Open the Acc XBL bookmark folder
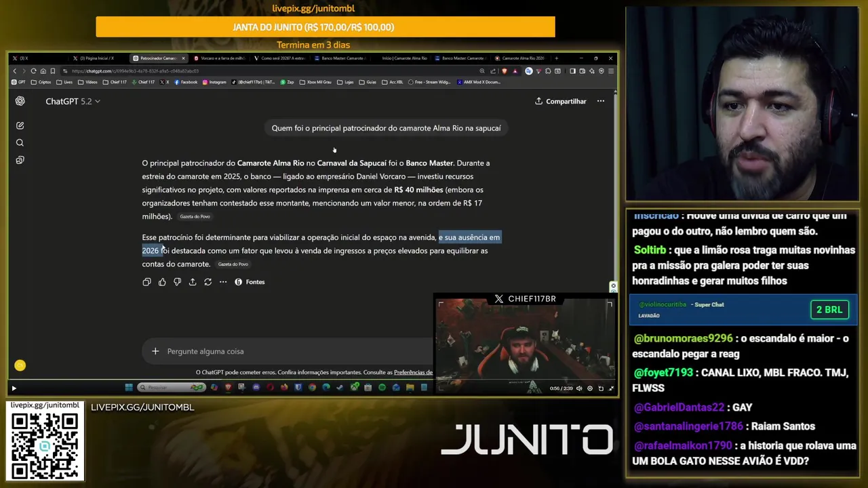 tap(393, 82)
